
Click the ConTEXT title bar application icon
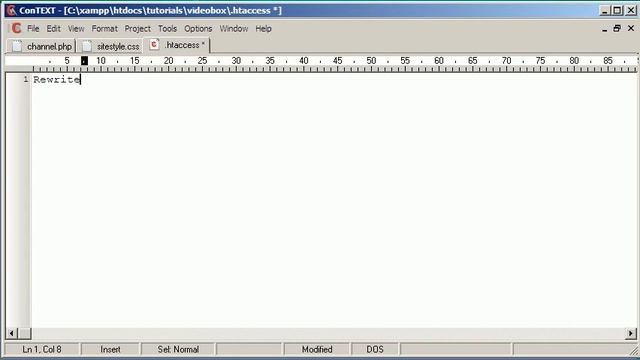(x=11, y=10)
